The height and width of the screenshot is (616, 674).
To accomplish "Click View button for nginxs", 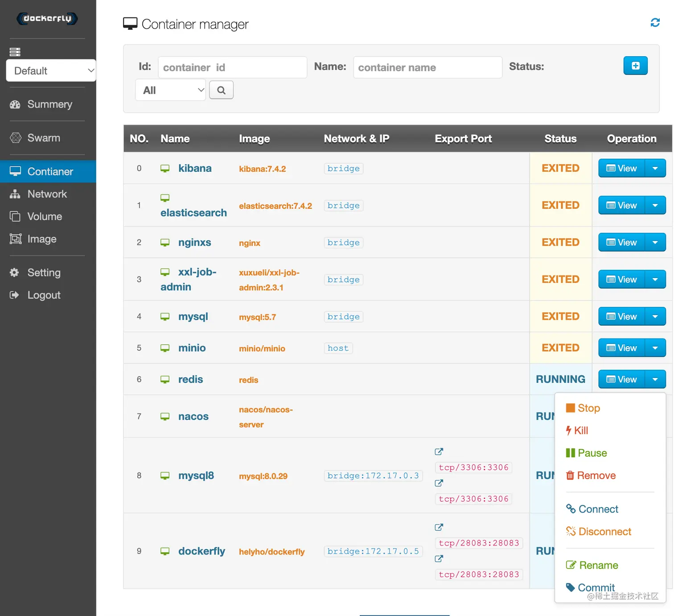I will 622,242.
